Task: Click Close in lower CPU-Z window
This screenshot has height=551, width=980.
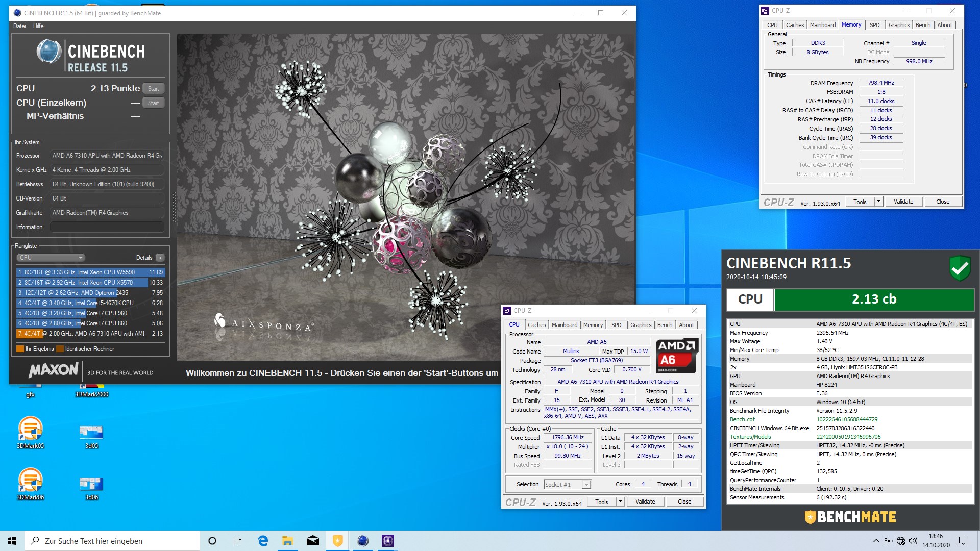Action: tap(684, 502)
